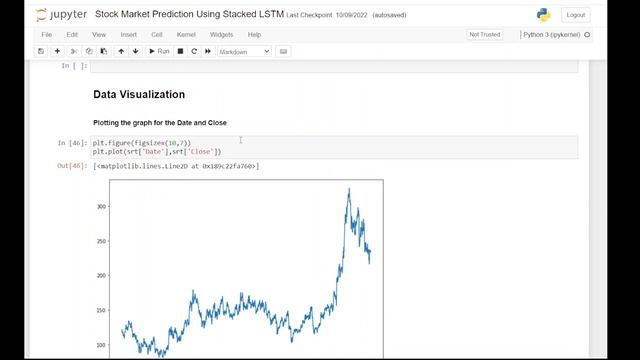Select the Data Visualization heading cell
The image size is (640, 360).
[139, 94]
